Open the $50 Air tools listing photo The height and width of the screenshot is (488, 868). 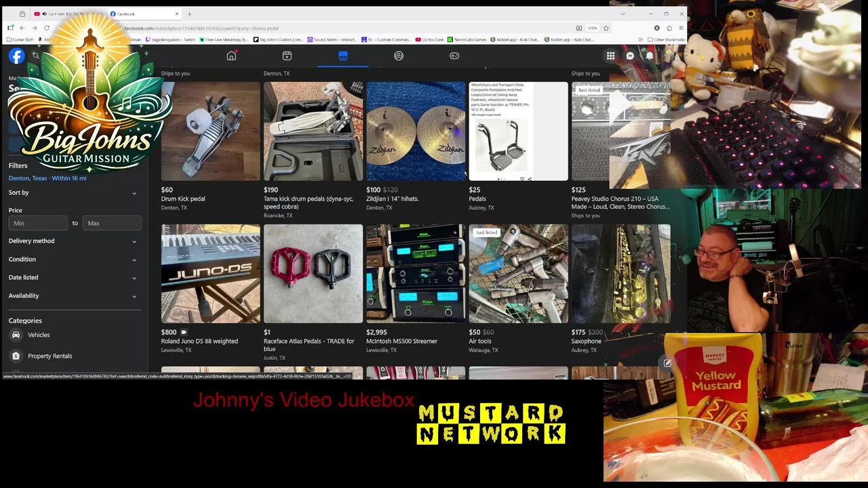[518, 274]
